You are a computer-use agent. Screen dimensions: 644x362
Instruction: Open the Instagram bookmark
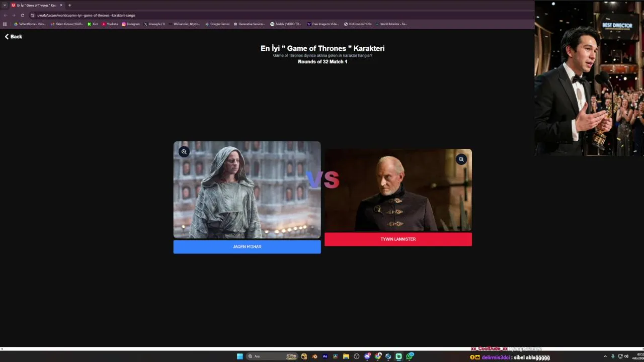(131, 24)
